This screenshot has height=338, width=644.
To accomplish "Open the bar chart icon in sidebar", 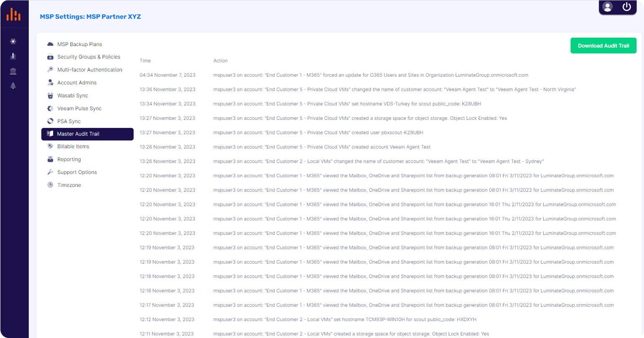I will (x=13, y=56).
